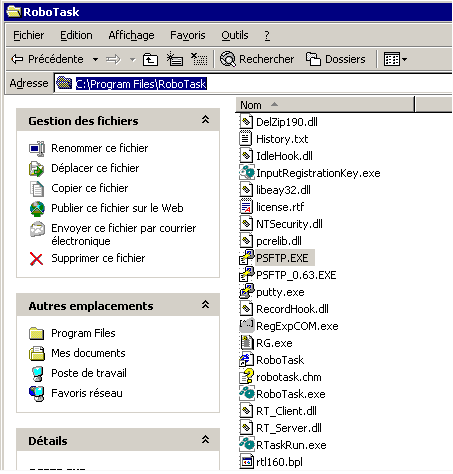This screenshot has height=474, width=453.
Task: Click the new folder toolbar icon
Action: (175, 59)
